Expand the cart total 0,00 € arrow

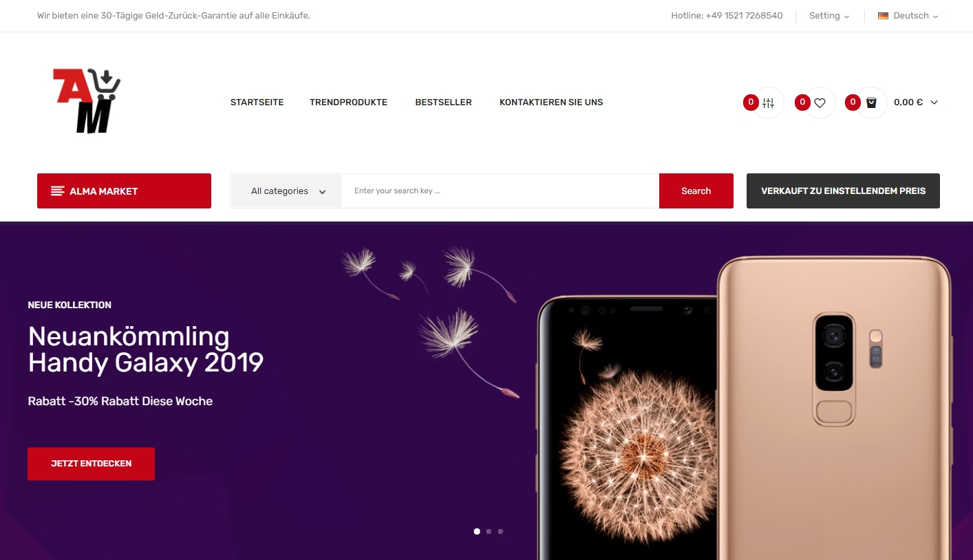[x=934, y=103]
